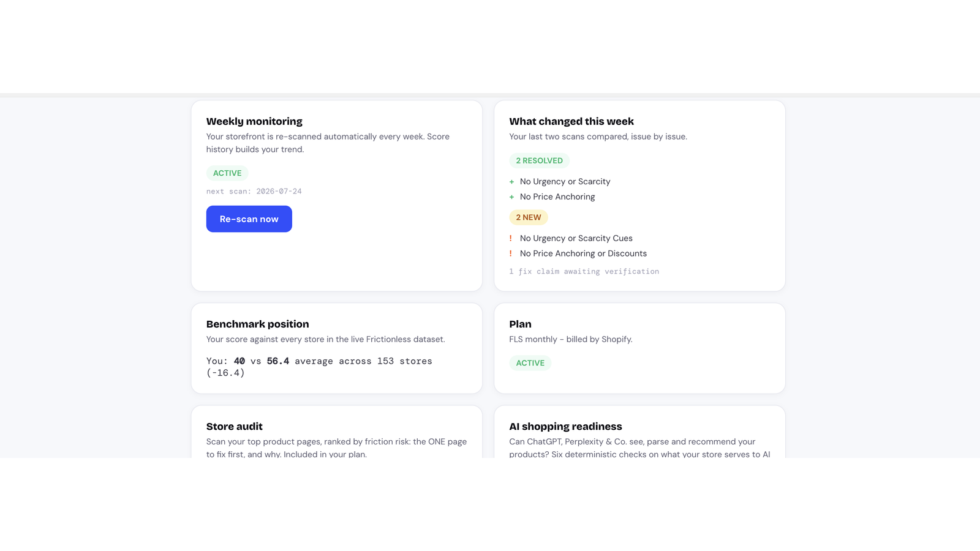This screenshot has width=980, height=551.
Task: Open the No Urgency or Scarcity Cues issue
Action: pyautogui.click(x=576, y=238)
